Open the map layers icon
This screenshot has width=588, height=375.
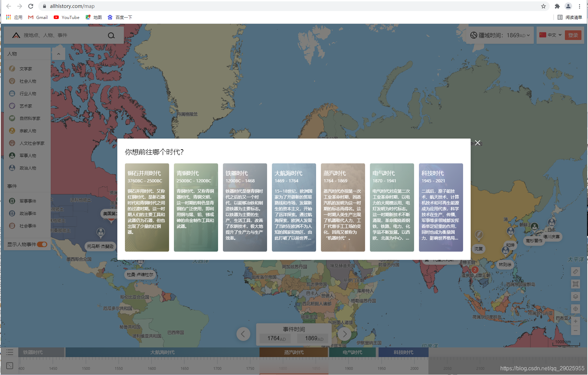tap(575, 296)
